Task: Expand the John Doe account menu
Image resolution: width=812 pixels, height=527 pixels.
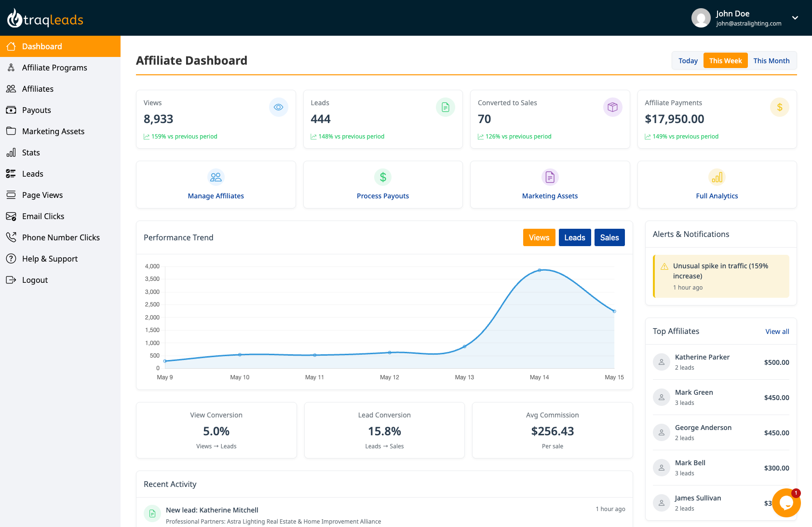Action: [x=796, y=18]
